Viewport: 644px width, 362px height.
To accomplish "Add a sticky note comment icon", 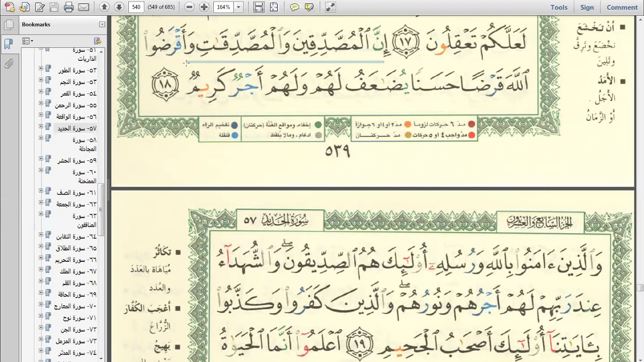I will [295, 7].
